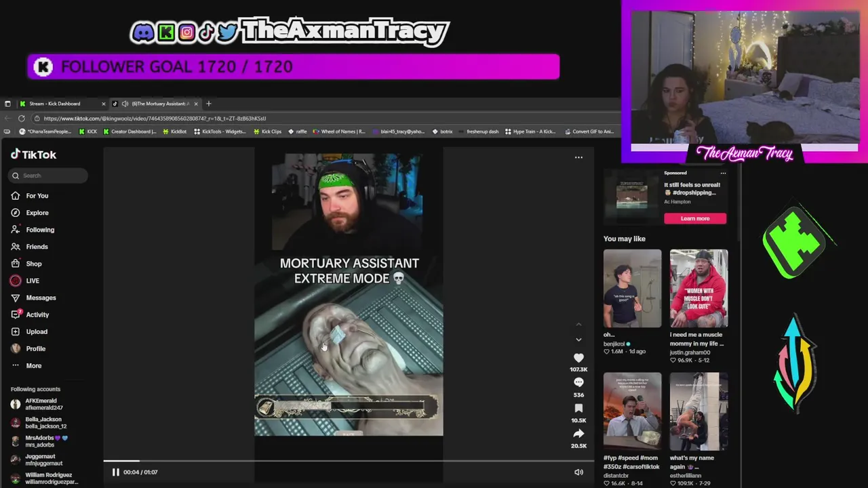Open the Wheel of Names bookmark

coord(339,131)
